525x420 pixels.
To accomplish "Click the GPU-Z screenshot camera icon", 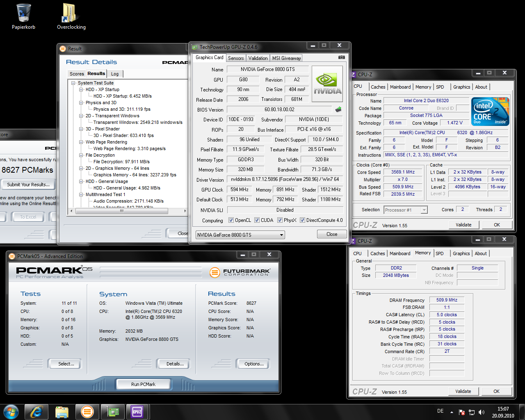I will (x=341, y=57).
